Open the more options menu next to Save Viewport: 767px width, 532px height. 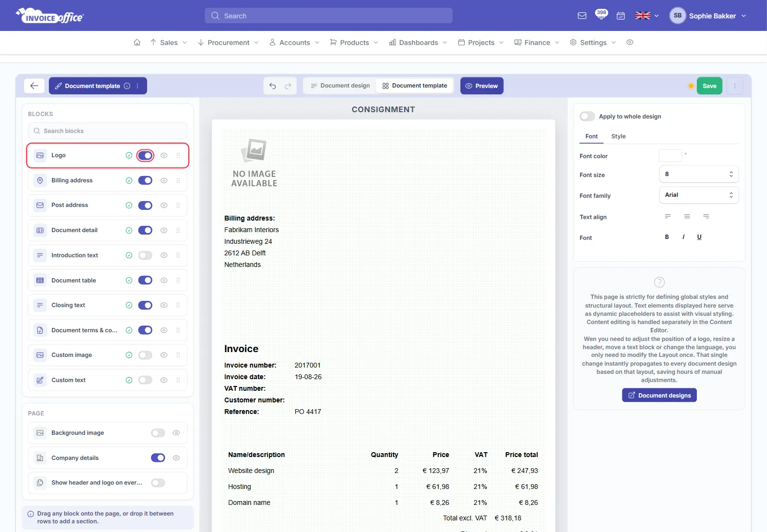(735, 86)
